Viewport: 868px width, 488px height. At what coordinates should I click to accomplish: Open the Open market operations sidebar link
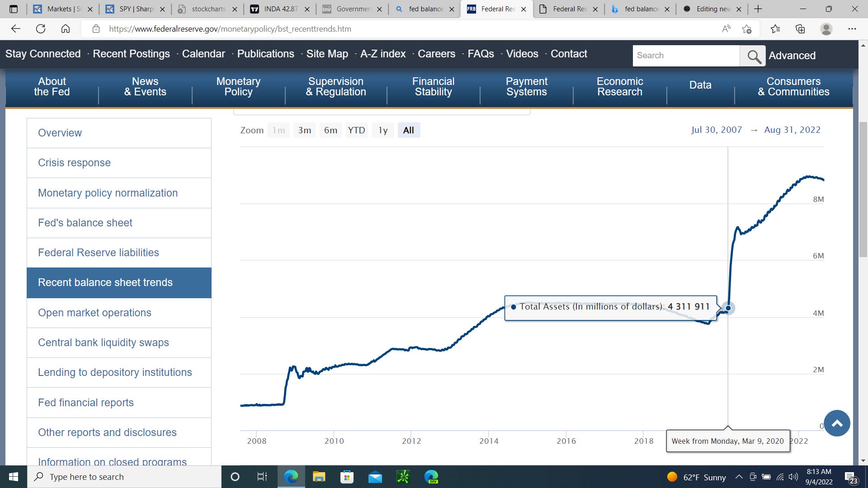tap(94, 313)
